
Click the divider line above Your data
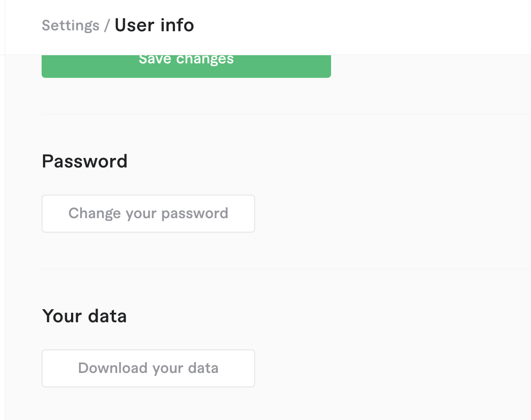pyautogui.click(x=271, y=269)
